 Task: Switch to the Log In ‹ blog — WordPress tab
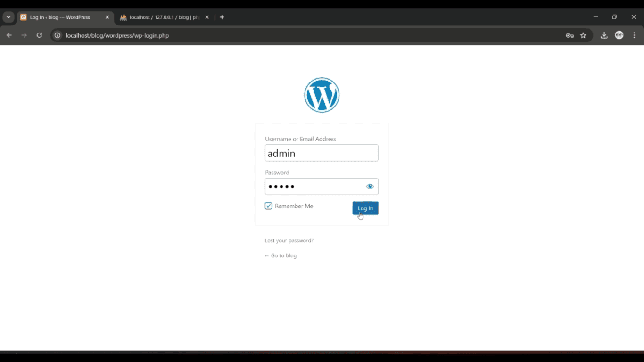click(65, 17)
